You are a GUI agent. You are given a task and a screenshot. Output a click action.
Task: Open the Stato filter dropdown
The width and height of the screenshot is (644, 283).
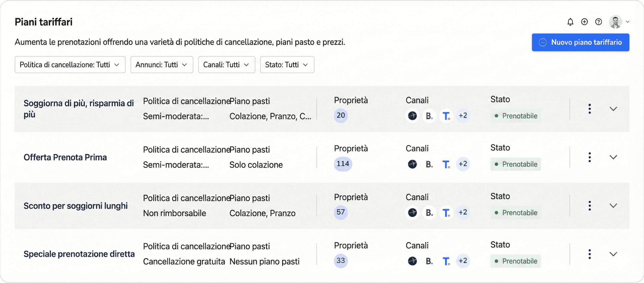click(287, 65)
